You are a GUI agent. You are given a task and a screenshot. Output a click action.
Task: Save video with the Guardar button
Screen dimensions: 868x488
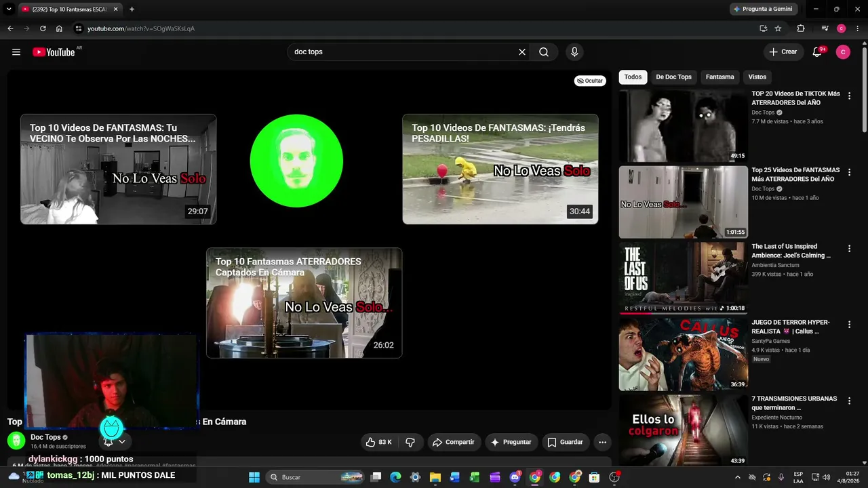click(x=565, y=442)
